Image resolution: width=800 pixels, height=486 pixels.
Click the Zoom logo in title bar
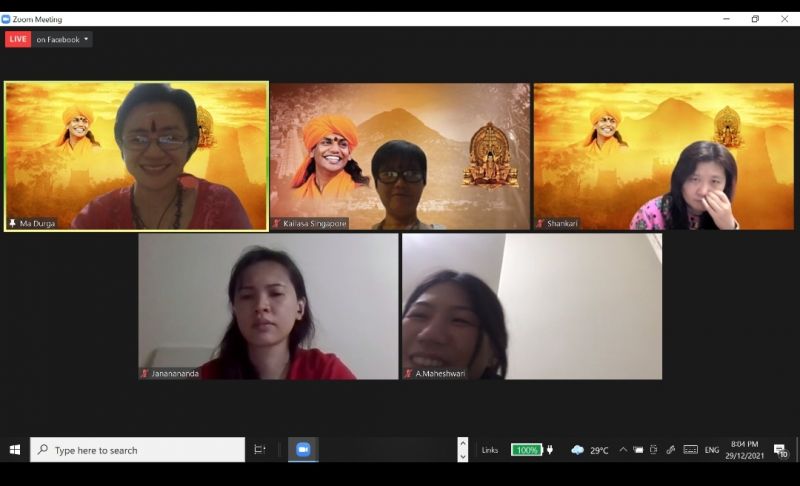[x=6, y=19]
